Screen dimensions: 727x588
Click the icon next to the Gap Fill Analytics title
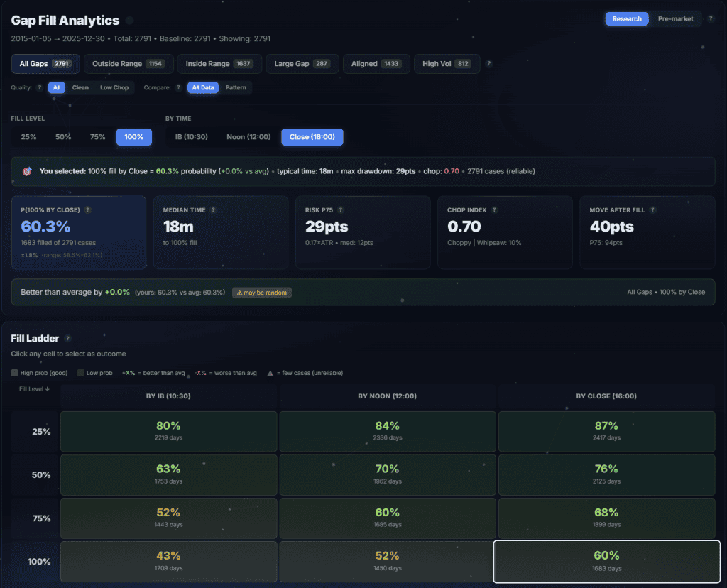130,21
